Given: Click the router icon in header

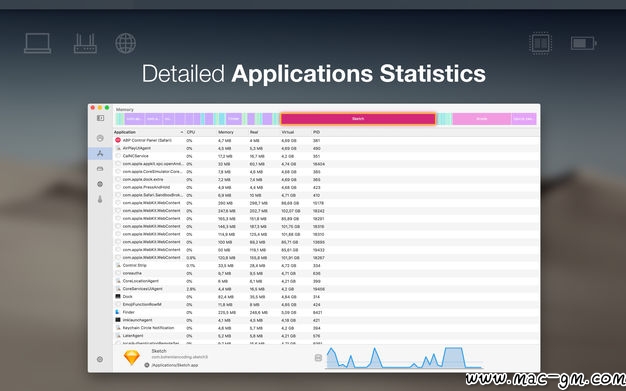Looking at the screenshot, I should 85,44.
